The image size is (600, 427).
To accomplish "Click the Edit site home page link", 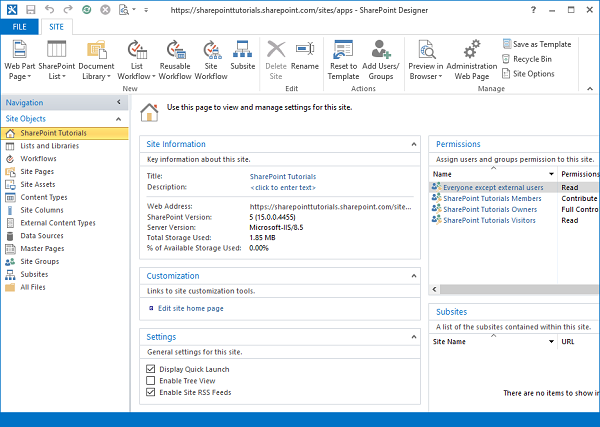I will tap(190, 308).
